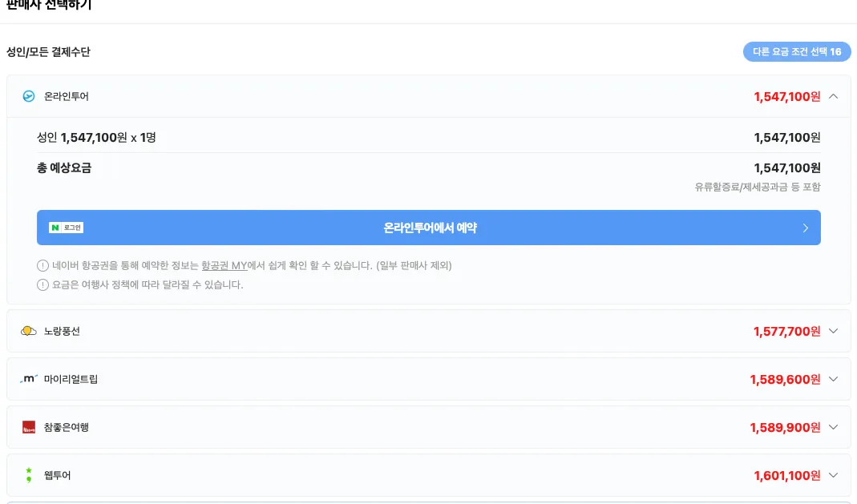Open 다른 요금 조건 선택 16 options

click(x=797, y=52)
